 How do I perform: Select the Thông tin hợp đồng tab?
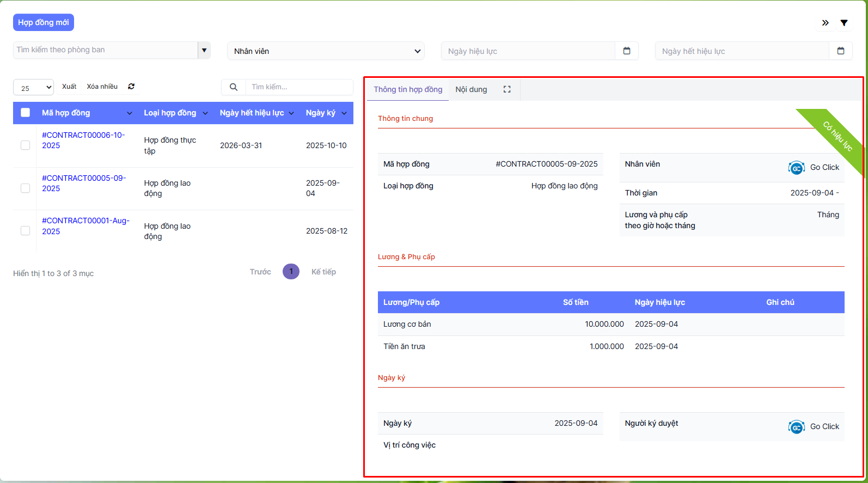[408, 89]
